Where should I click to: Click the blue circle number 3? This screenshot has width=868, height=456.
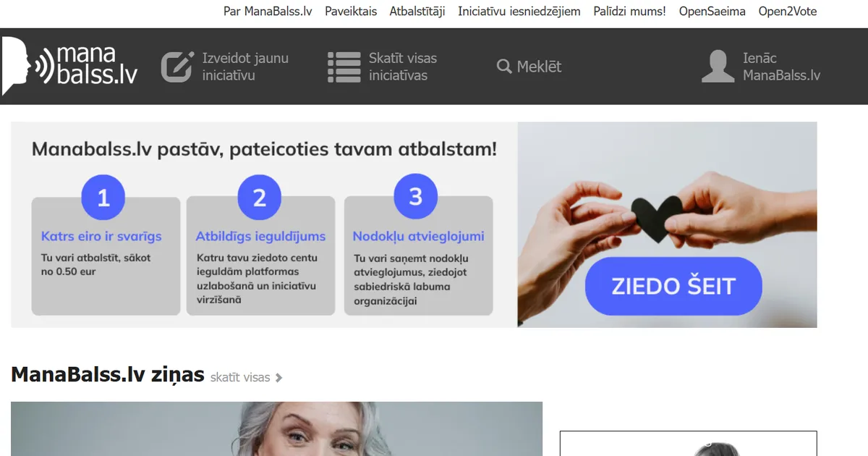[415, 197]
